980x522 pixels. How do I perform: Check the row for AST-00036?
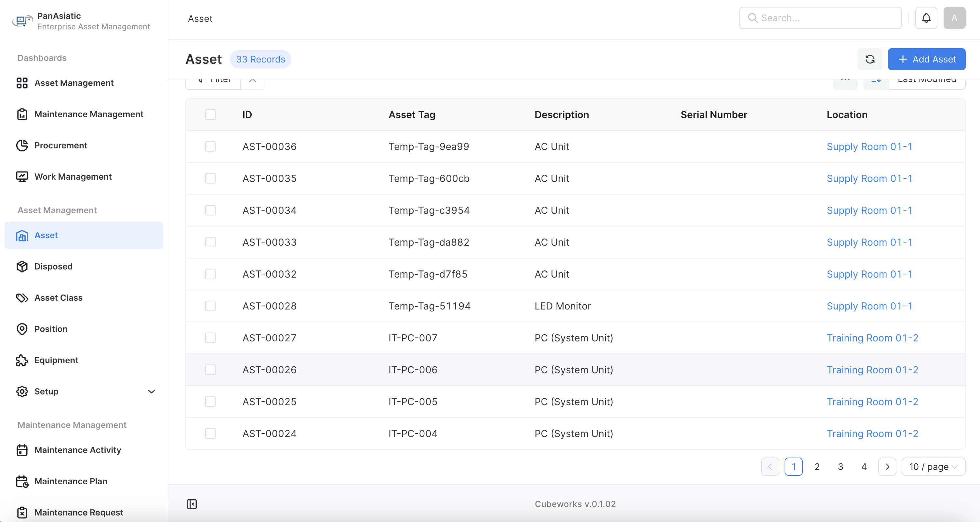coord(210,146)
